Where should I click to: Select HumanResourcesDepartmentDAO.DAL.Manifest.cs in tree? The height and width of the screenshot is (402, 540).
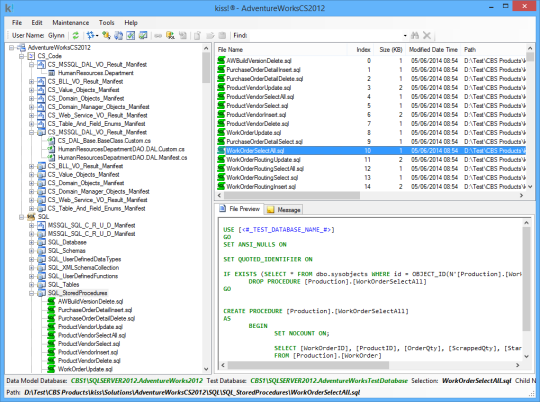(x=122, y=157)
